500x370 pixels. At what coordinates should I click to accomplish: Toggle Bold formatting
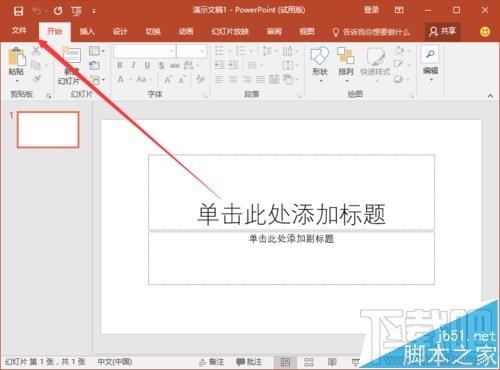tap(120, 65)
